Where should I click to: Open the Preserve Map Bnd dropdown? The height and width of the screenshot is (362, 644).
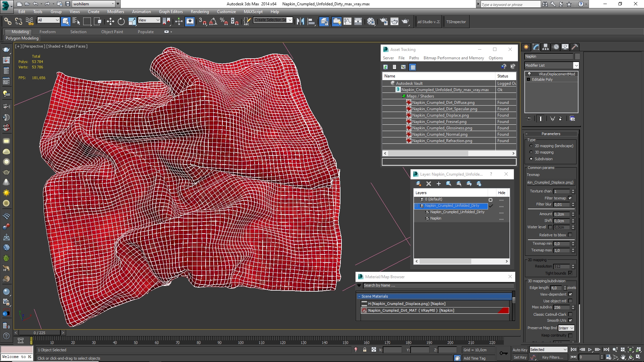566,328
